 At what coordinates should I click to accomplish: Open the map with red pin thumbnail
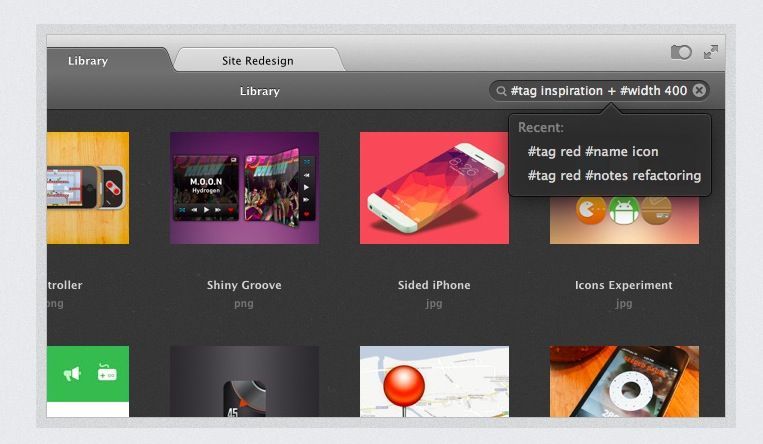434,382
